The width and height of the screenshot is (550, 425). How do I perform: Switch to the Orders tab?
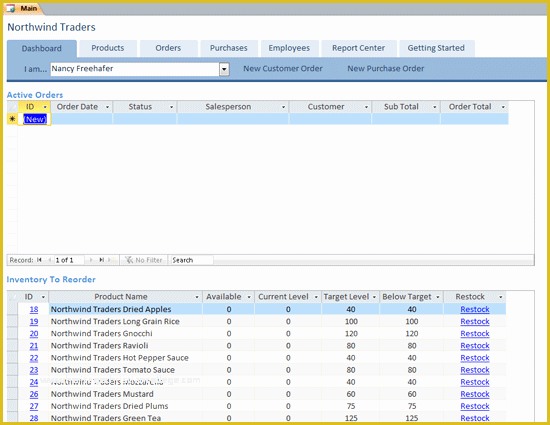click(x=168, y=48)
